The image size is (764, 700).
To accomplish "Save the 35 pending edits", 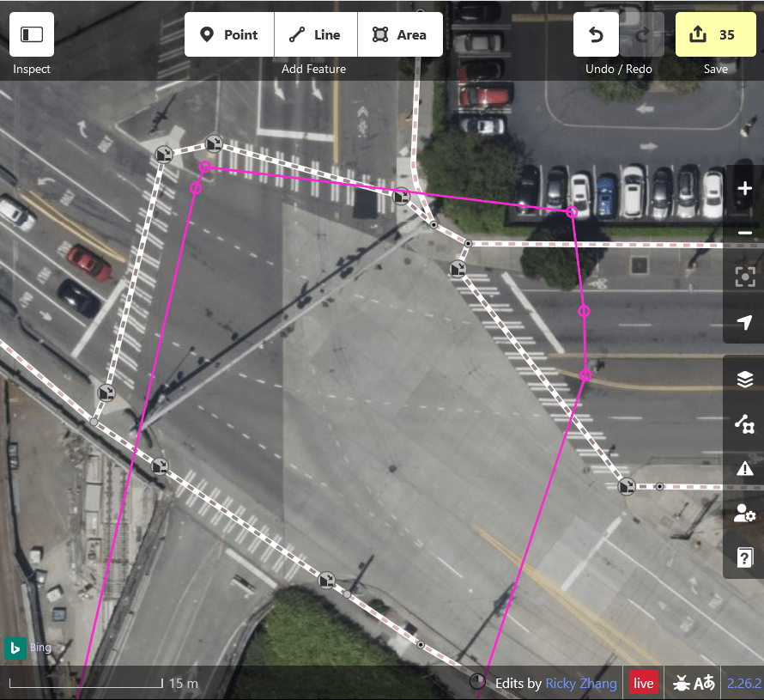I will click(715, 34).
